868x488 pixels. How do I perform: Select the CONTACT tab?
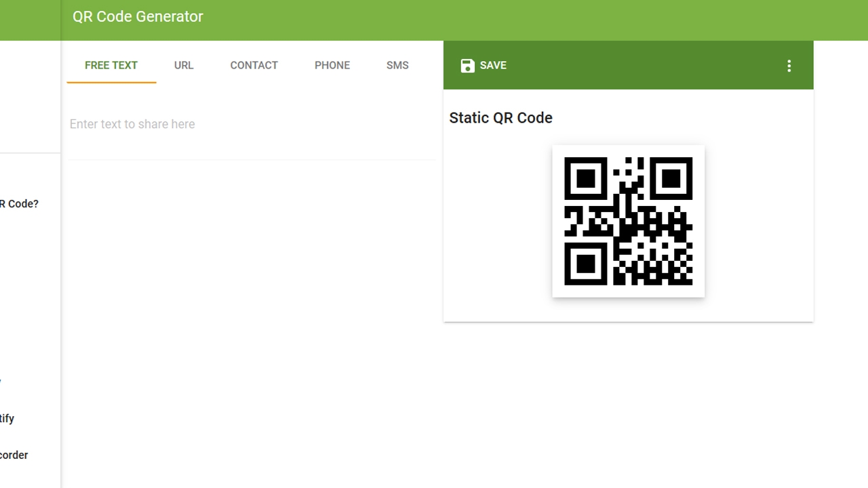(254, 65)
